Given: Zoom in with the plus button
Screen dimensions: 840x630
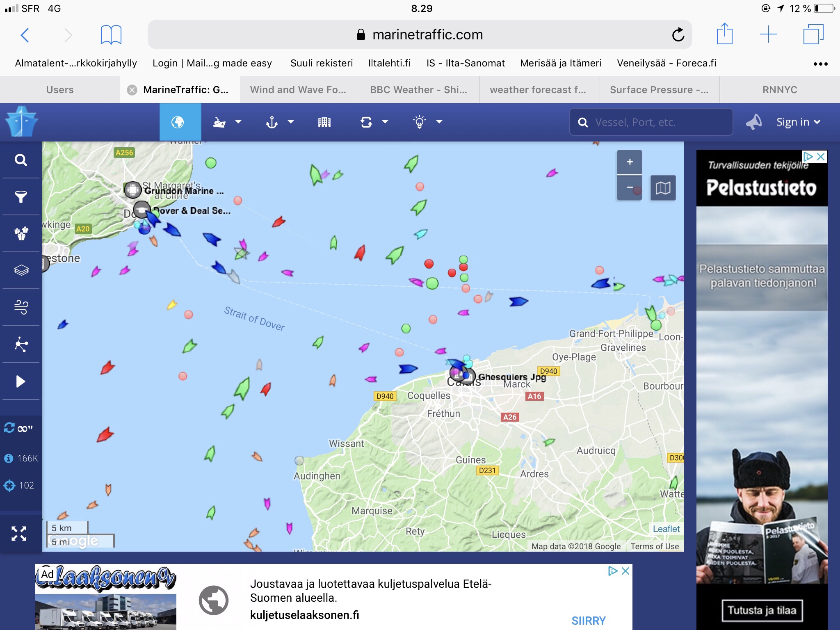Looking at the screenshot, I should coord(630,162).
